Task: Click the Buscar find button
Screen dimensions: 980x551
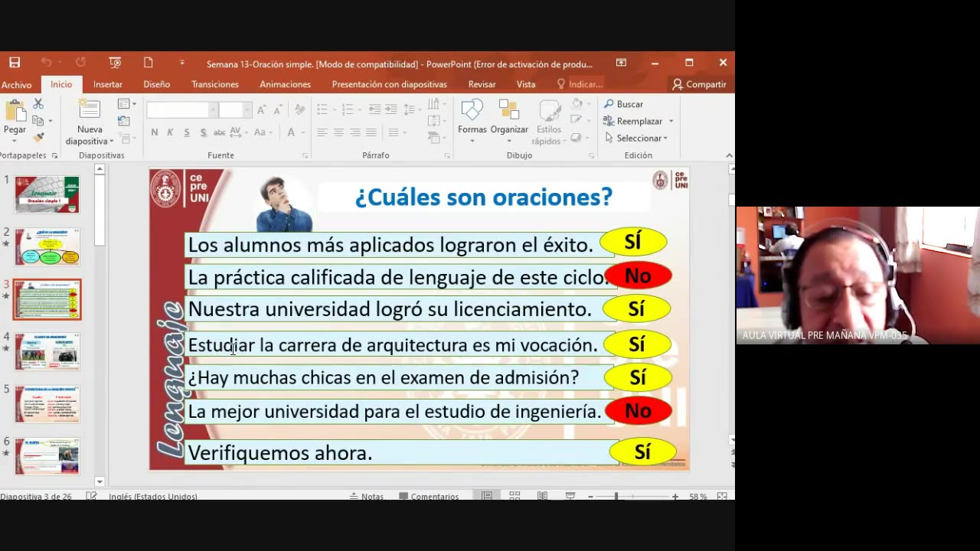Action: pos(624,104)
